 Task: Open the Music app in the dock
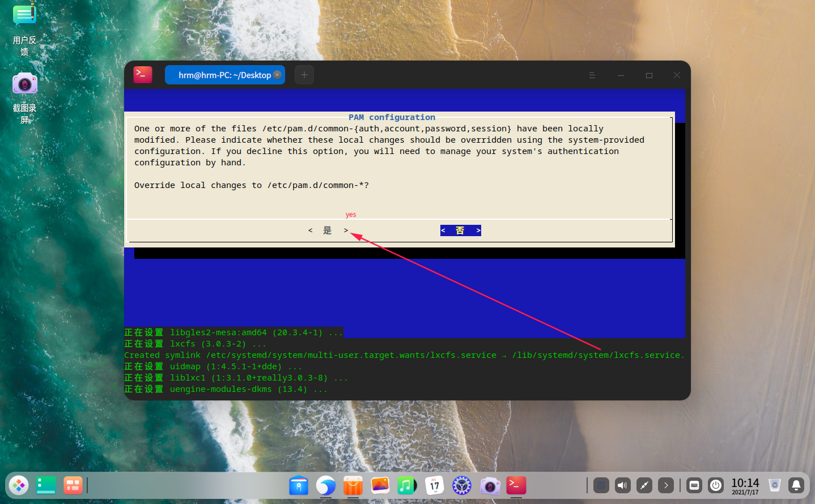(x=407, y=485)
